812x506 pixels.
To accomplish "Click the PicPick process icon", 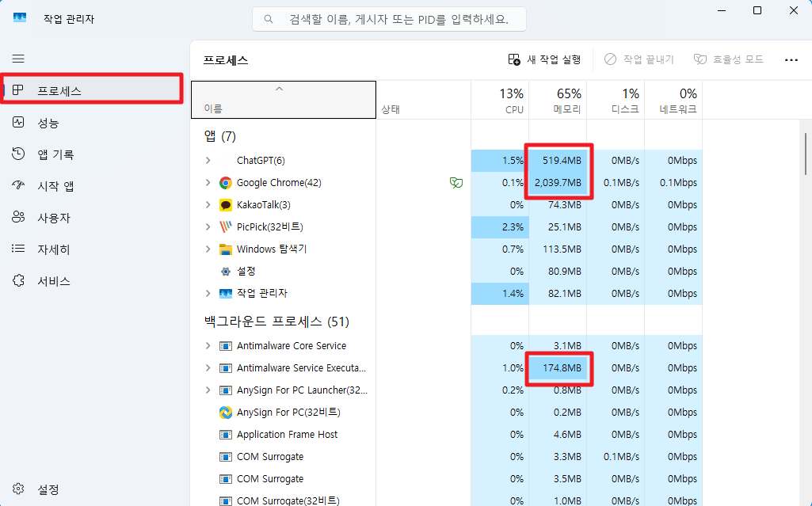I will 225,227.
